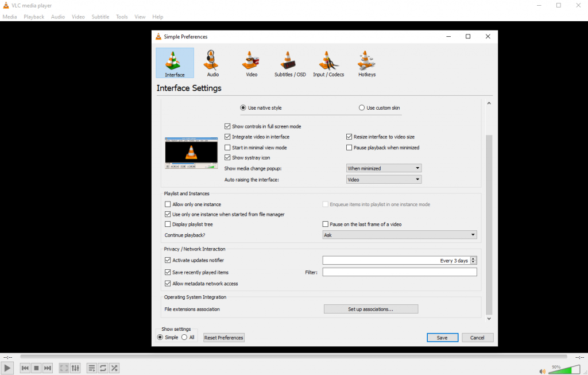Select the Use custom skin radio button
The image size is (588, 375).
[x=362, y=107]
